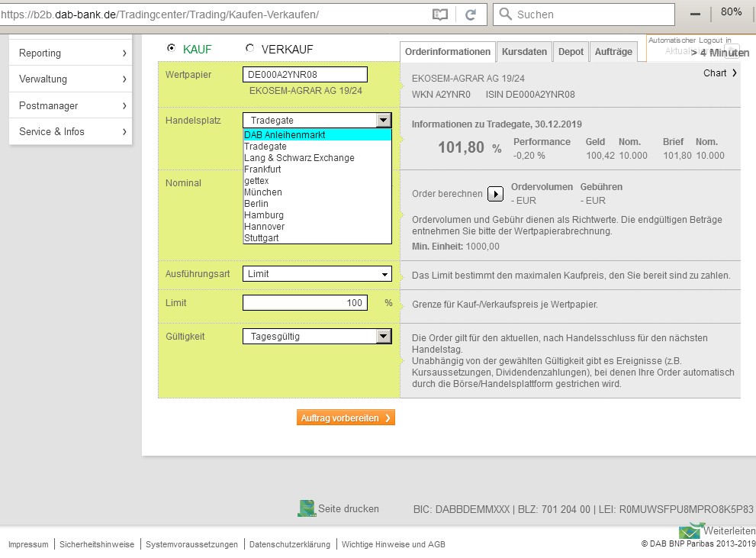Screen dimensions: 756x558
Task: Click into the Wertpapier ISIN field
Action: tap(304, 74)
